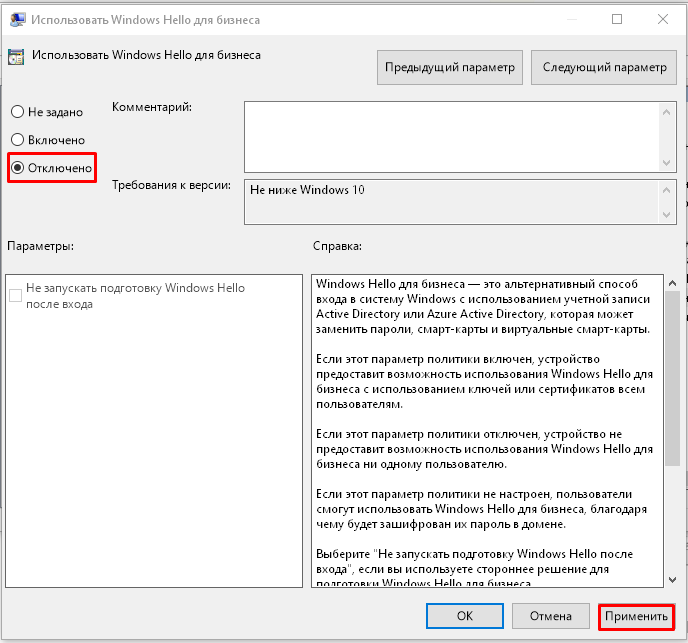The height and width of the screenshot is (643, 688).
Task: Click version requirements scroll up arrow
Action: tap(666, 190)
